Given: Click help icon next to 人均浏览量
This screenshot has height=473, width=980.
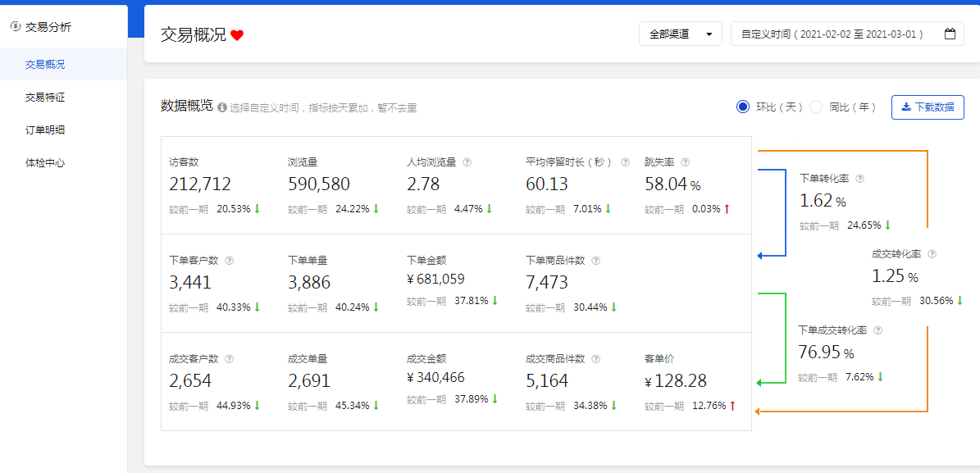Looking at the screenshot, I should click(x=467, y=161).
